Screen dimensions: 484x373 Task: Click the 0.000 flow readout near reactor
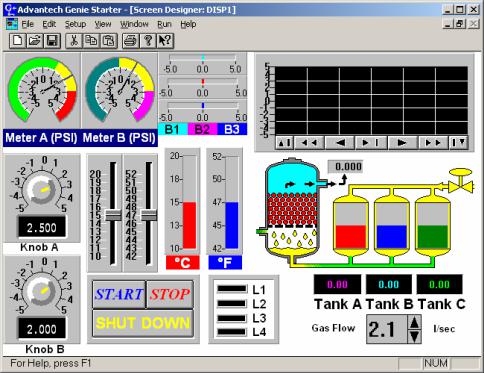[346, 166]
